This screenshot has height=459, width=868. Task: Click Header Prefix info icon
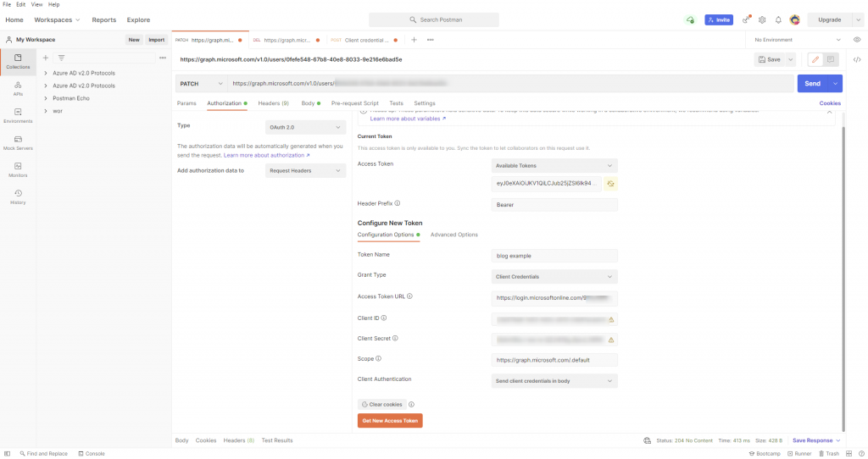coord(398,203)
